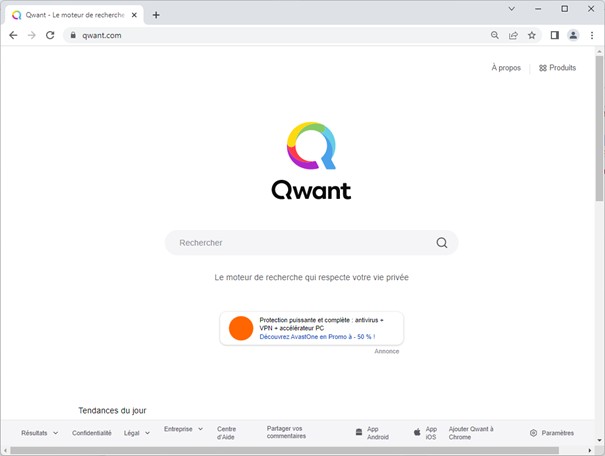Viewport: 605px width, 456px height.
Task: Click the scroll left arrow
Action: tap(5, 451)
